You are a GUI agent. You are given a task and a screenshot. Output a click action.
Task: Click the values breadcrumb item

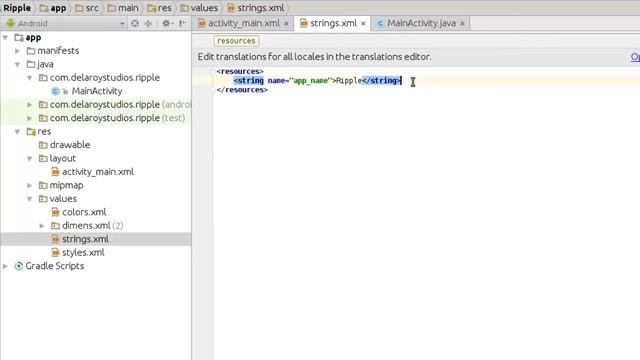[x=199, y=8]
